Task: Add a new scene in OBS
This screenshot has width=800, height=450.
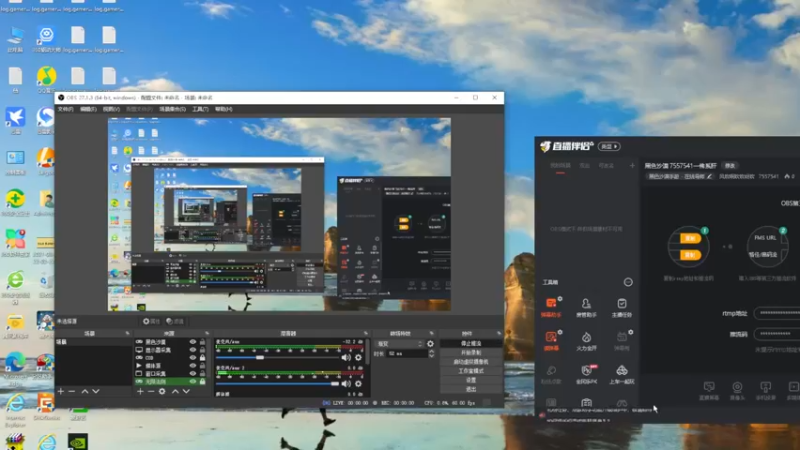Action: pos(61,391)
